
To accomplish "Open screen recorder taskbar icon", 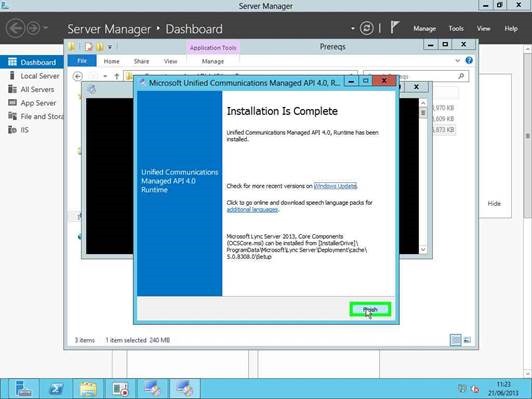I will 120,389.
